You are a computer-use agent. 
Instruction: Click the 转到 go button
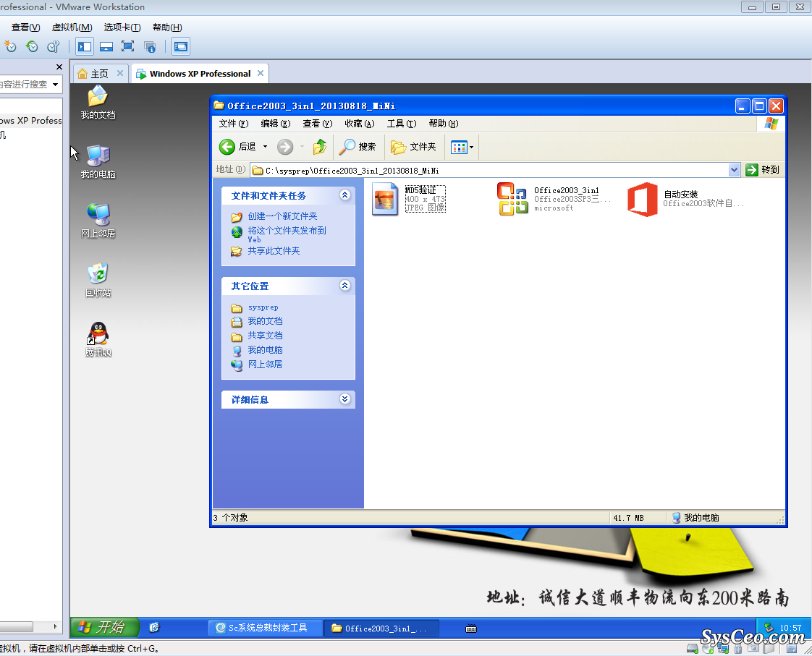tap(763, 170)
